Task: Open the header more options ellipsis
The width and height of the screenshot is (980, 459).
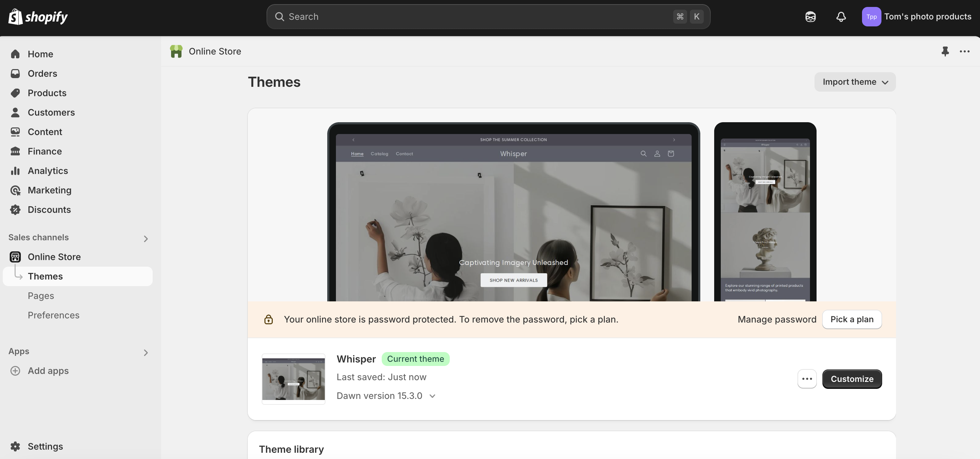Action: pyautogui.click(x=964, y=51)
